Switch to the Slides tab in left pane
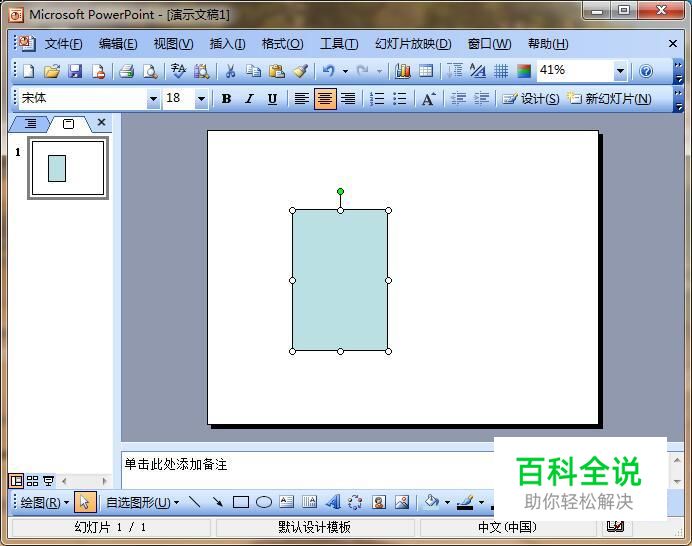Viewport: 692px width, 546px height. pos(68,124)
